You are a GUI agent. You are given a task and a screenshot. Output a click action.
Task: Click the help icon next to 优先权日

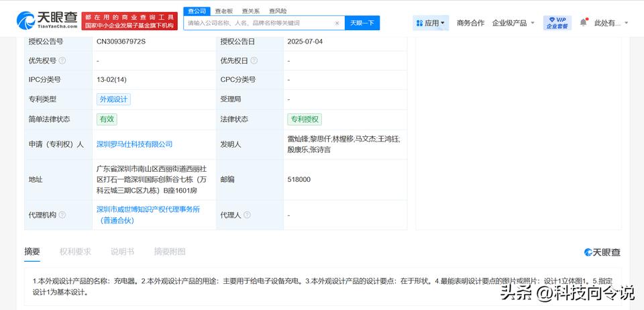coord(254,61)
